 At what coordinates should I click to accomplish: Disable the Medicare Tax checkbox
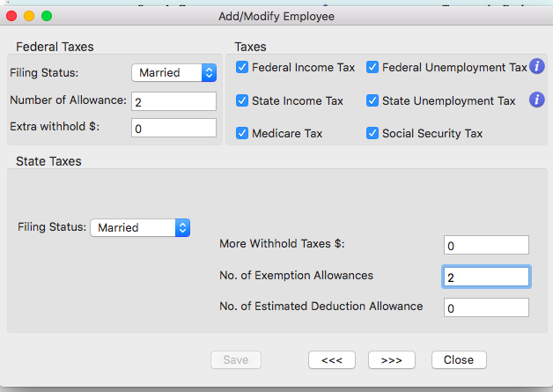pos(242,133)
